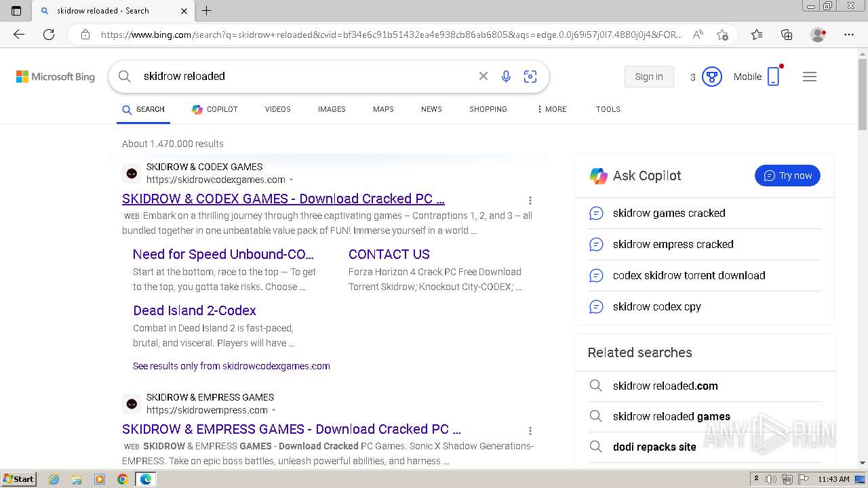Screen dimensions: 868x488
Task: Open the Collections icon
Action: [787, 35]
